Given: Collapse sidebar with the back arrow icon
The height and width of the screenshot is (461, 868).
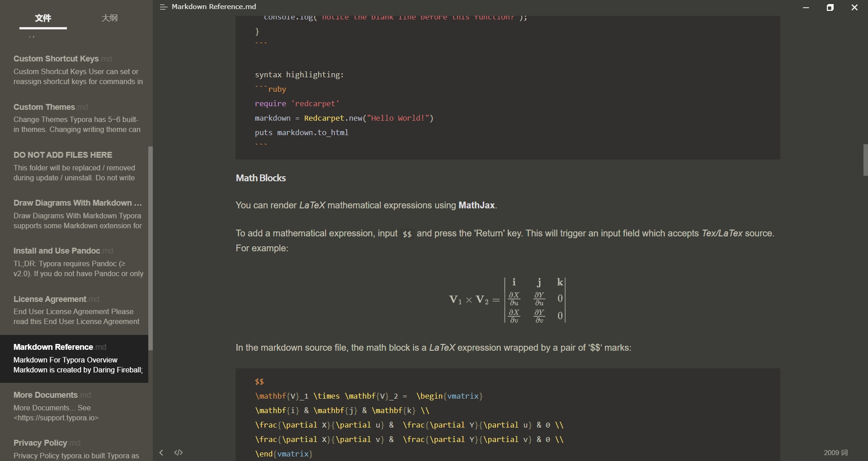Looking at the screenshot, I should click(x=161, y=452).
